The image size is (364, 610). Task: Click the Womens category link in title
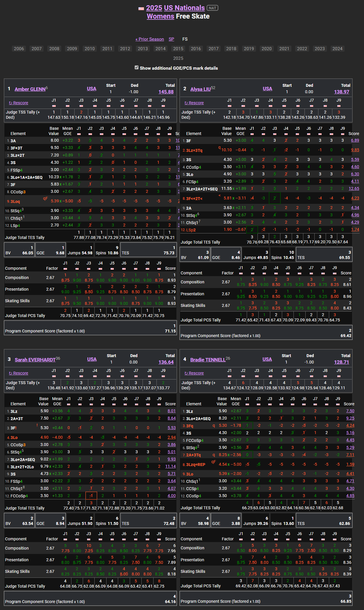pos(160,16)
